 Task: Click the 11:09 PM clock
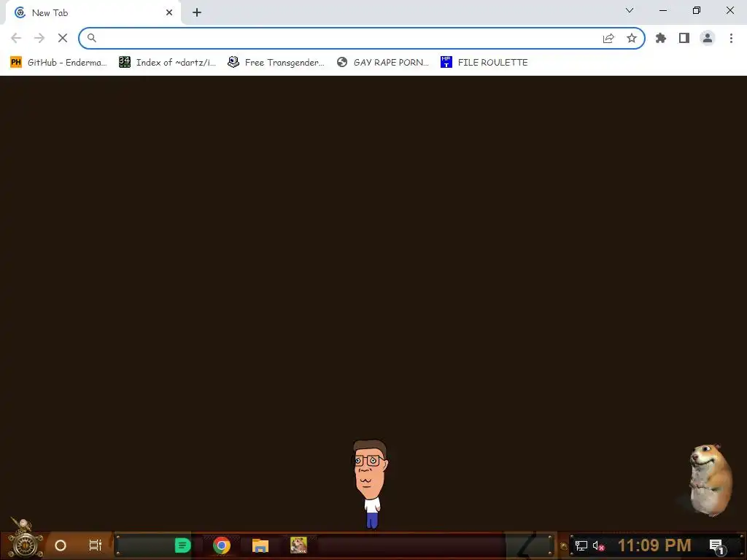point(654,545)
